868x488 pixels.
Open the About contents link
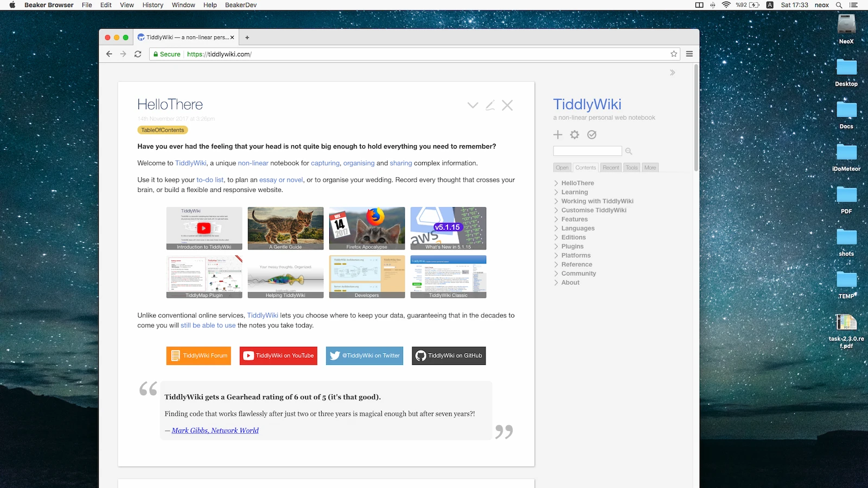pyautogui.click(x=570, y=282)
